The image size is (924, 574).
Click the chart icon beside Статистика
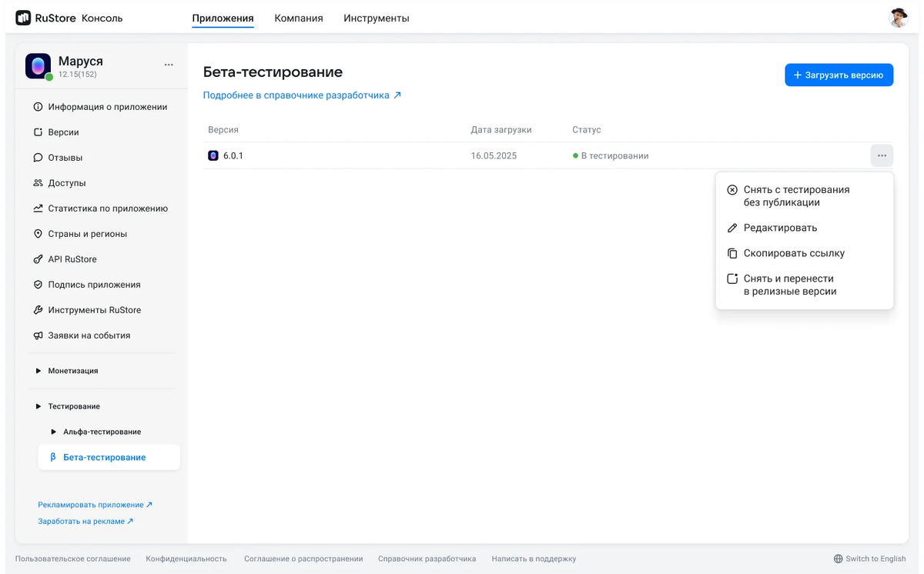click(x=38, y=209)
